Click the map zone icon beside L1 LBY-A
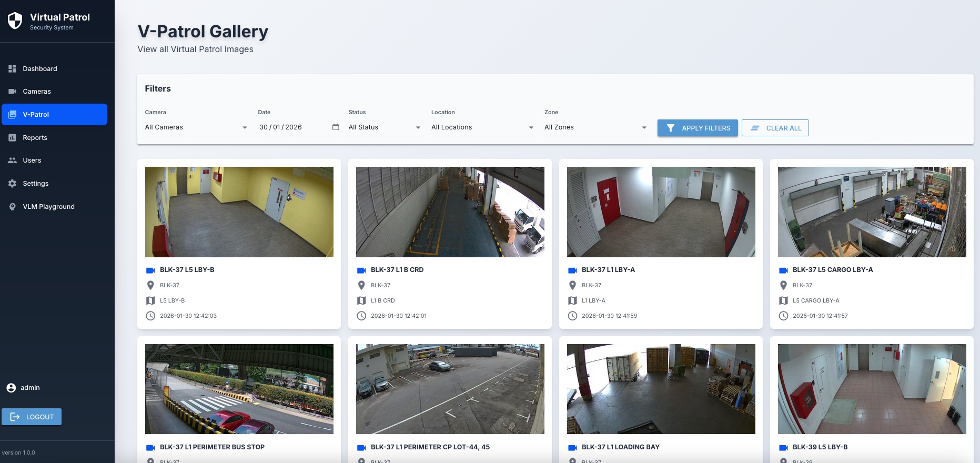This screenshot has height=463, width=980. click(573, 300)
